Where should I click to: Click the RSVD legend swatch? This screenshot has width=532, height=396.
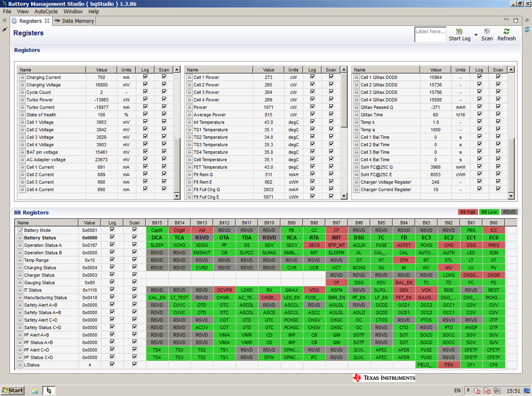(510, 212)
